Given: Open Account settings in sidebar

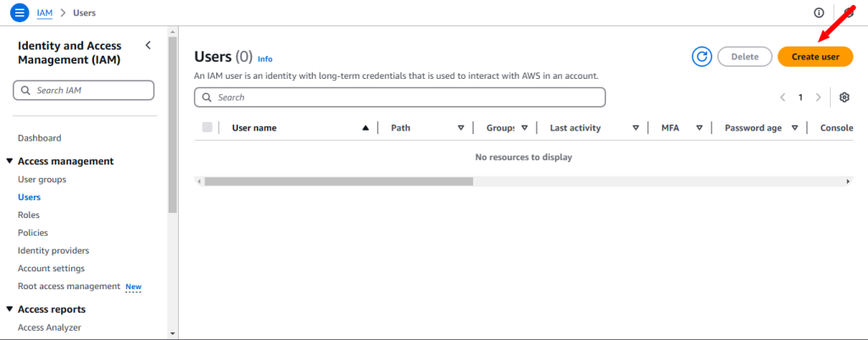Looking at the screenshot, I should pos(51,268).
